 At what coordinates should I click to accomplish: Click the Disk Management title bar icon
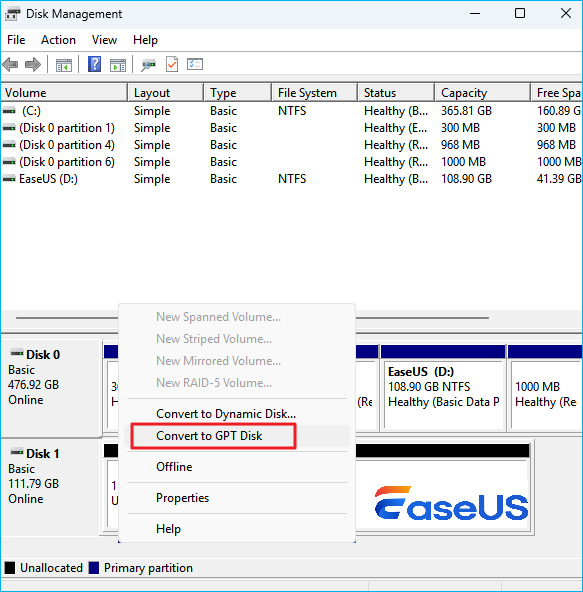click(12, 14)
